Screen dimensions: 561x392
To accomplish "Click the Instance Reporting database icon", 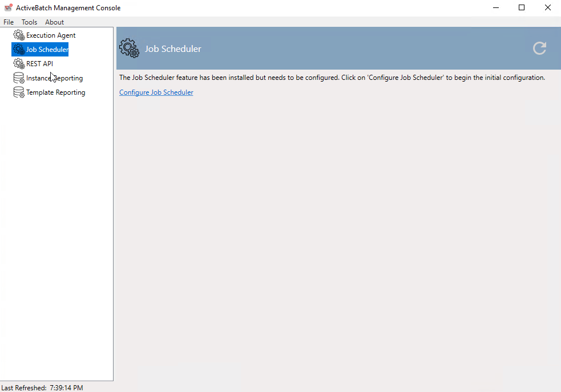I will point(18,78).
